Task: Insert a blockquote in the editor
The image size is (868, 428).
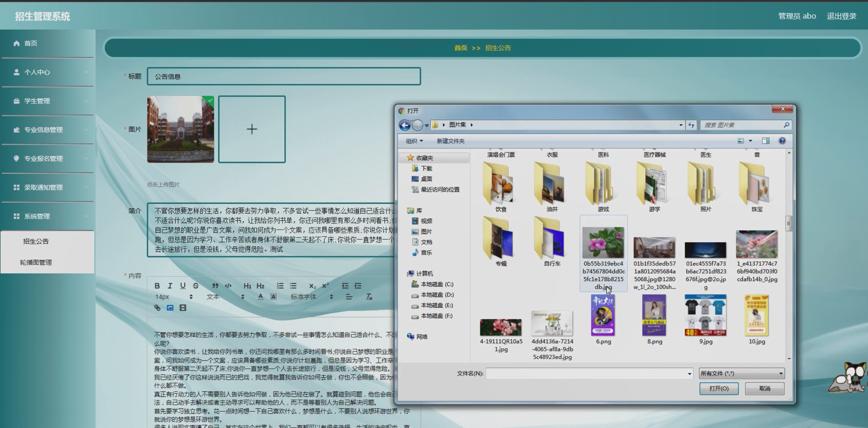Action: pos(215,286)
